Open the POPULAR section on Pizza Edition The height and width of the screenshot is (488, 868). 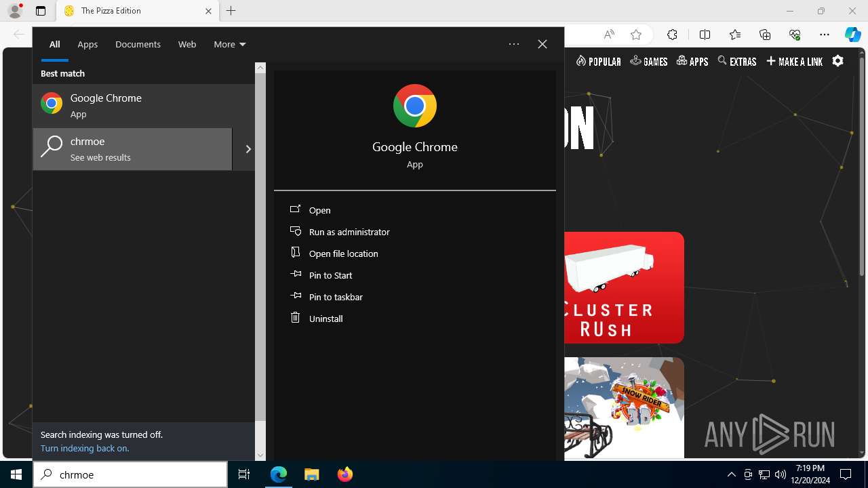click(x=598, y=61)
